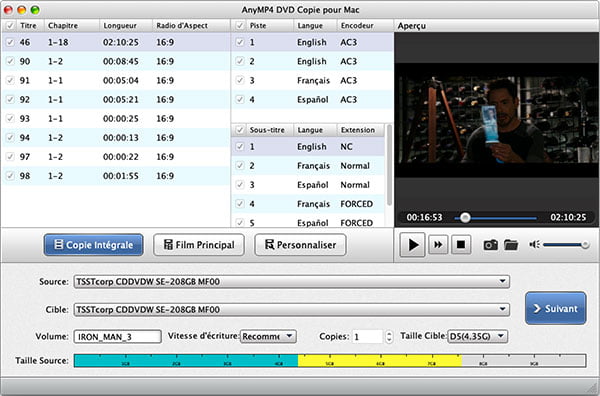Click the preview timeline slider handle
Viewport: 600px width, 396px height.
[465, 218]
